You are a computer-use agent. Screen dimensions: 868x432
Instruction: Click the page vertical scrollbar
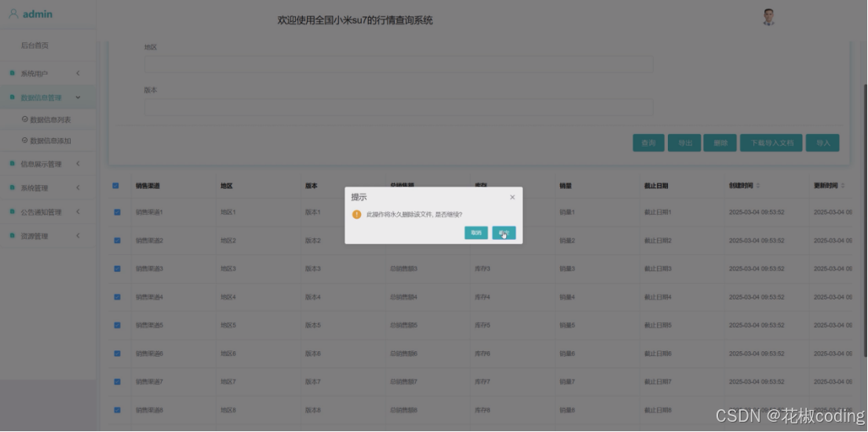coord(864,221)
